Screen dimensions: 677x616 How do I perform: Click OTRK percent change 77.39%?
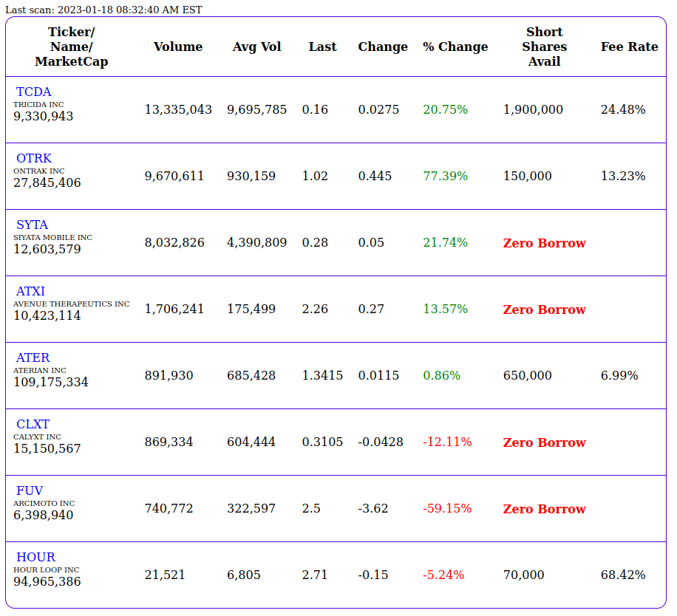tap(446, 176)
